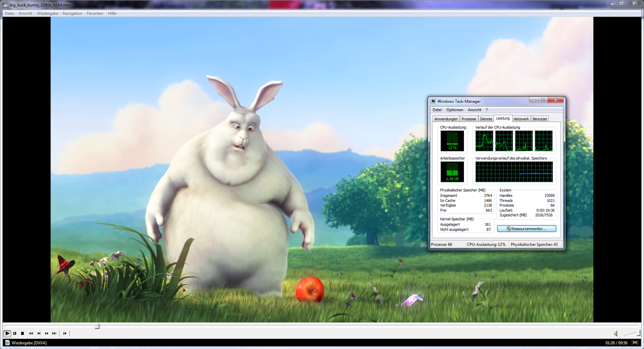Click the Nicht ausgelagert value 87
The width and height of the screenshot is (644, 349).
489,229
